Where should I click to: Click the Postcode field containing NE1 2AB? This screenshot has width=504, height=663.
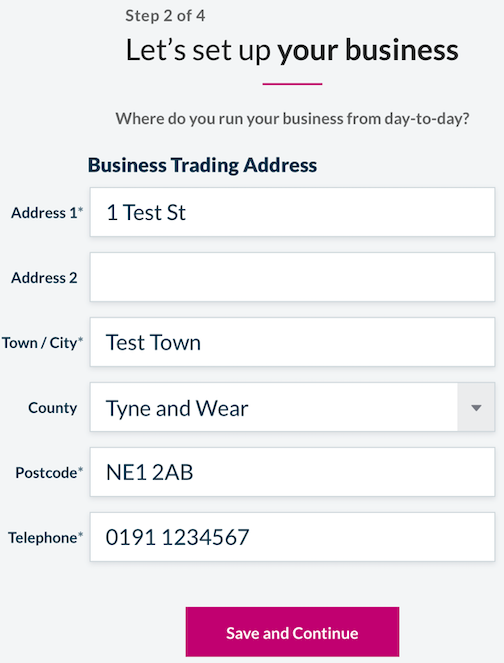(x=292, y=472)
